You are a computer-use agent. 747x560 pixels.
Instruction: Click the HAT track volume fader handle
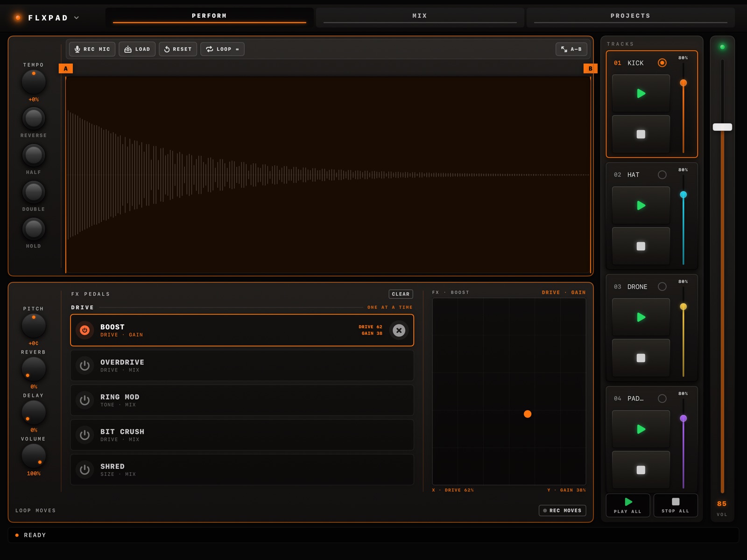[683, 195]
